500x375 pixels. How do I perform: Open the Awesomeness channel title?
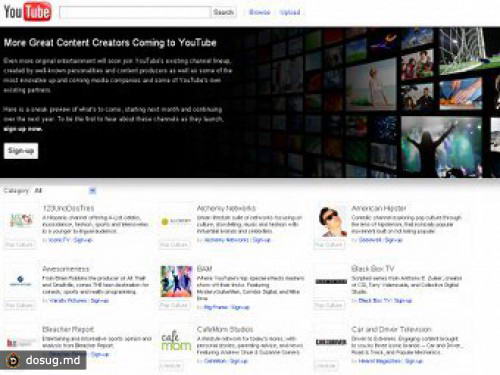point(66,269)
